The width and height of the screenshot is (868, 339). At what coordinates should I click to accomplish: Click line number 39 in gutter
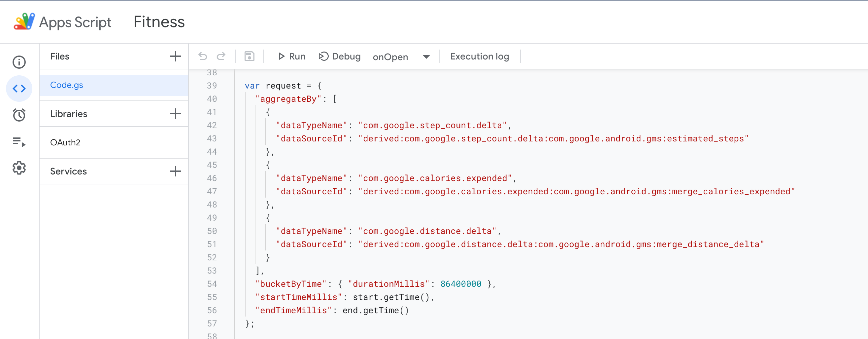212,86
